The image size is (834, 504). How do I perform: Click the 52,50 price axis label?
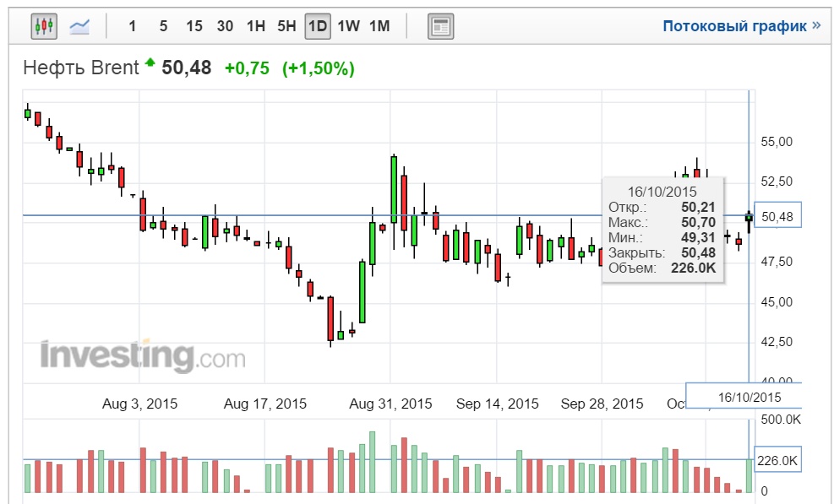777,182
